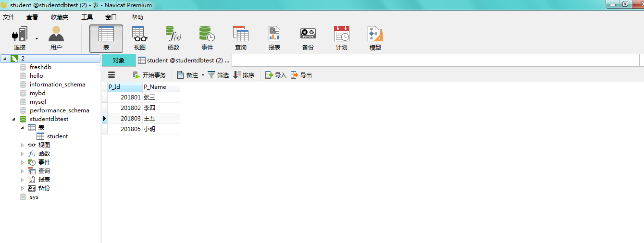Image resolution: width=644 pixels, height=243 pixels.
Task: Select the hello database
Action: pos(36,76)
